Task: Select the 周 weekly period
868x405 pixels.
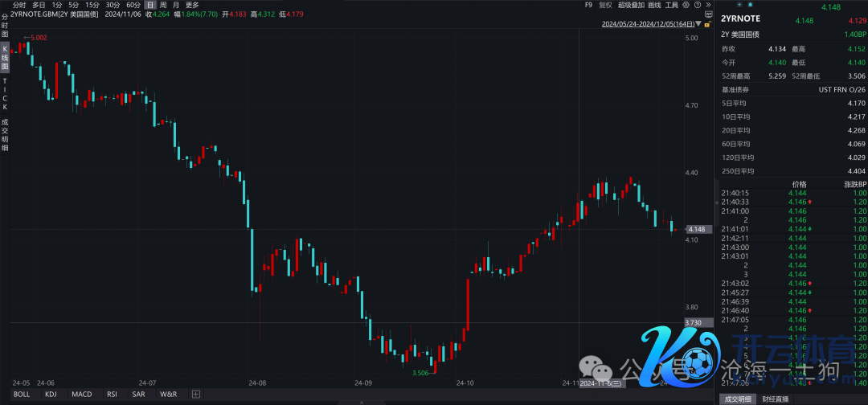Action: click(x=163, y=5)
